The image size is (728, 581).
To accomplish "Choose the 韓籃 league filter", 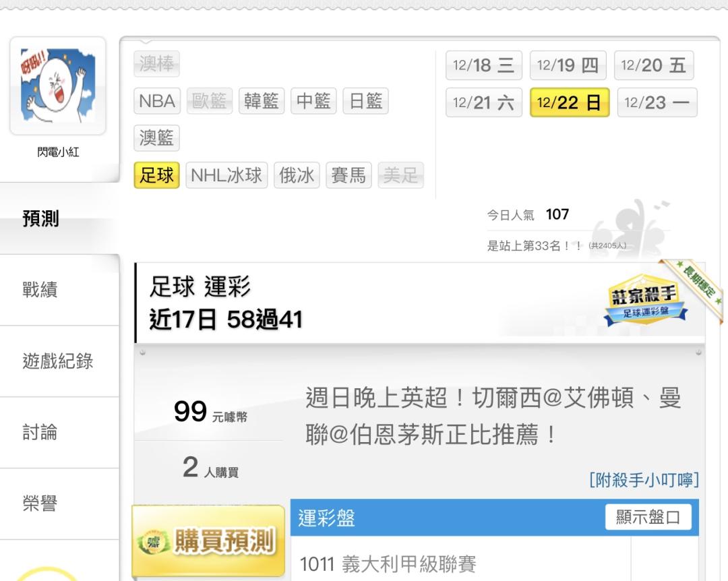I will coord(262,101).
